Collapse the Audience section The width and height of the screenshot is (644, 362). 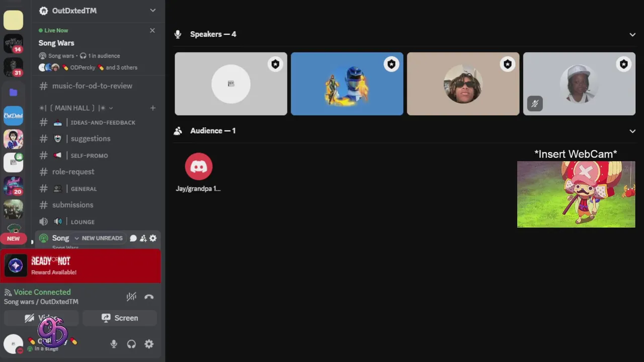(x=632, y=131)
